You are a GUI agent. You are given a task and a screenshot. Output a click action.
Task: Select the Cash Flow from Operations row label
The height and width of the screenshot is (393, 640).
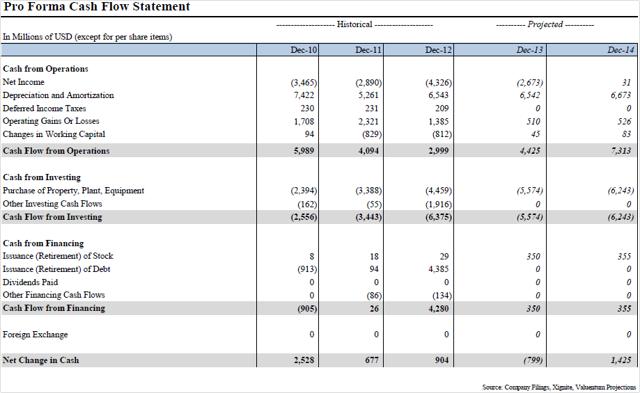click(x=56, y=151)
